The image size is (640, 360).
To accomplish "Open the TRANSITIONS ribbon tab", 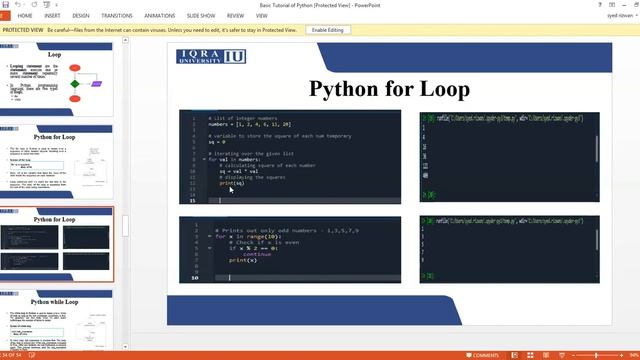I will click(117, 16).
